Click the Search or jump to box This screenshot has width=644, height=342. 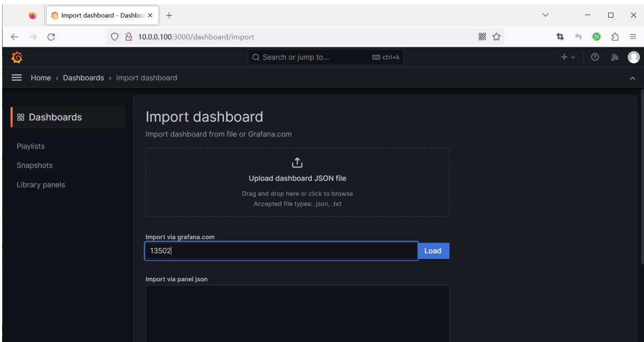[326, 57]
